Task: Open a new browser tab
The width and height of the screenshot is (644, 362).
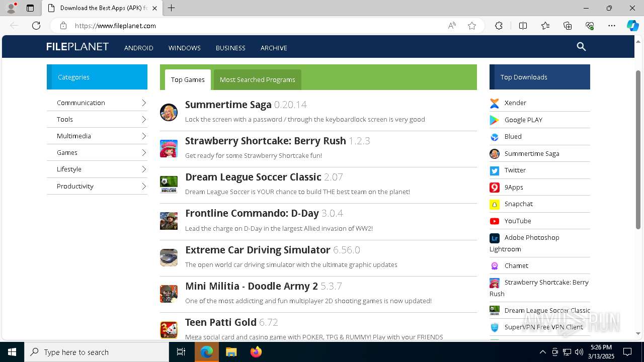Action: (171, 8)
